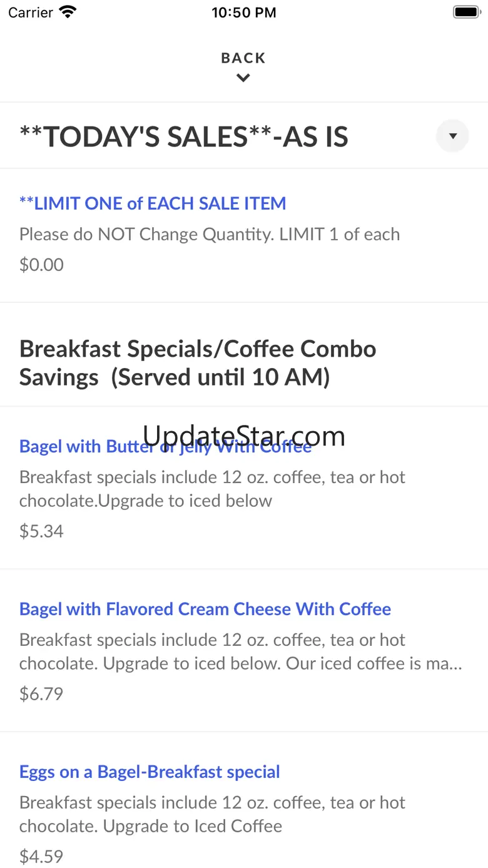488x868 pixels.
Task: Tap truncated description ending 'iced coffee is ma...'
Action: click(x=241, y=651)
